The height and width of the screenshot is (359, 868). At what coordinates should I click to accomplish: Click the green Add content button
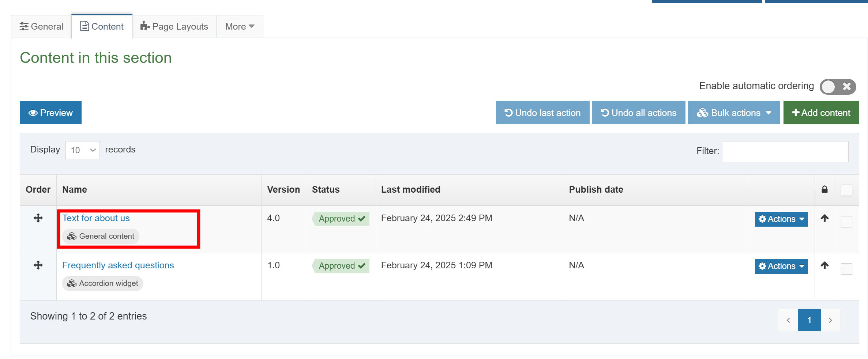[x=821, y=113]
